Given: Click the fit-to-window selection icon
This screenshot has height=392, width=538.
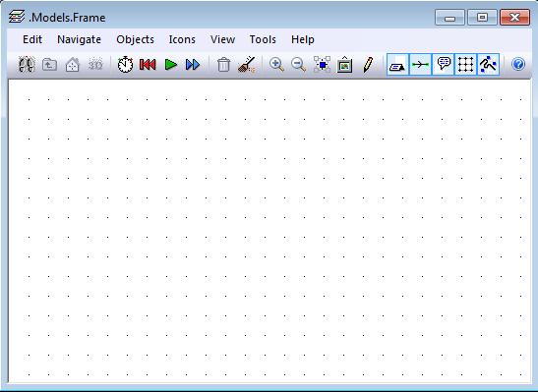Looking at the screenshot, I should [x=323, y=65].
